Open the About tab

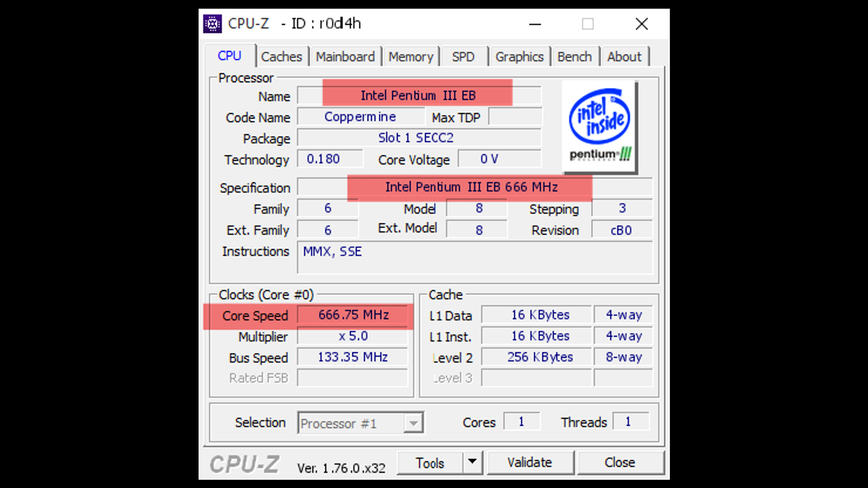point(624,57)
